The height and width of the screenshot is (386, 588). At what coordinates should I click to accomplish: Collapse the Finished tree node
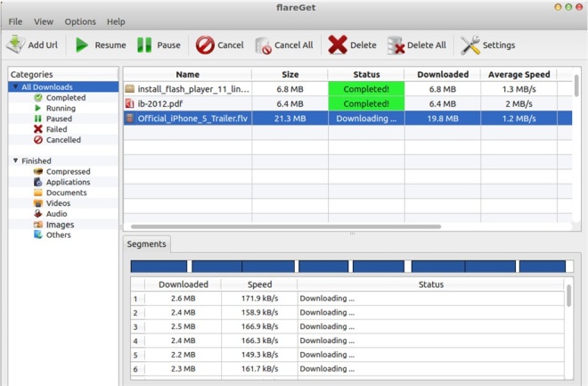[x=15, y=160]
